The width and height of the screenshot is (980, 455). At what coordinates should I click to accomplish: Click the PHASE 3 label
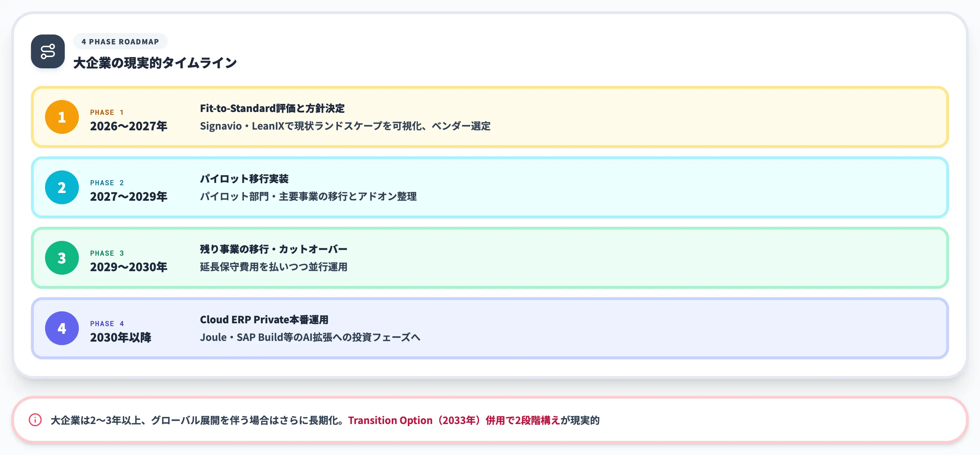[107, 253]
